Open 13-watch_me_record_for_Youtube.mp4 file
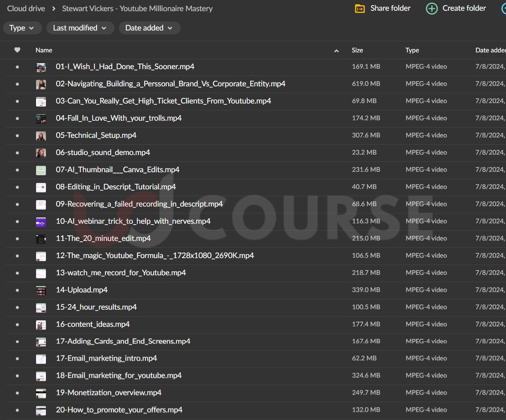This screenshot has height=420, width=506. (121, 273)
